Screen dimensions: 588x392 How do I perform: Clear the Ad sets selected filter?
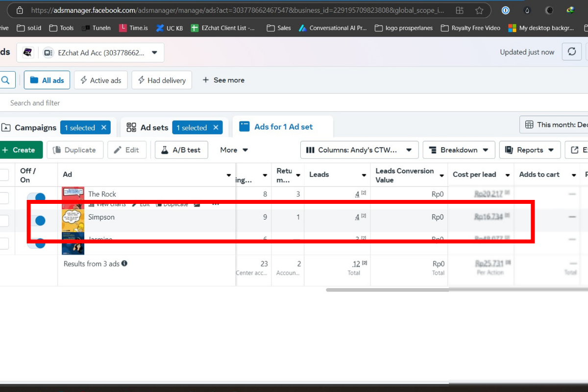(x=216, y=127)
